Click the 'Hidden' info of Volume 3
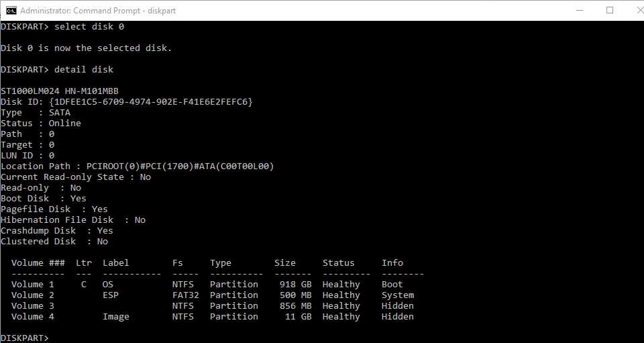The width and height of the screenshot is (644, 343). click(398, 305)
